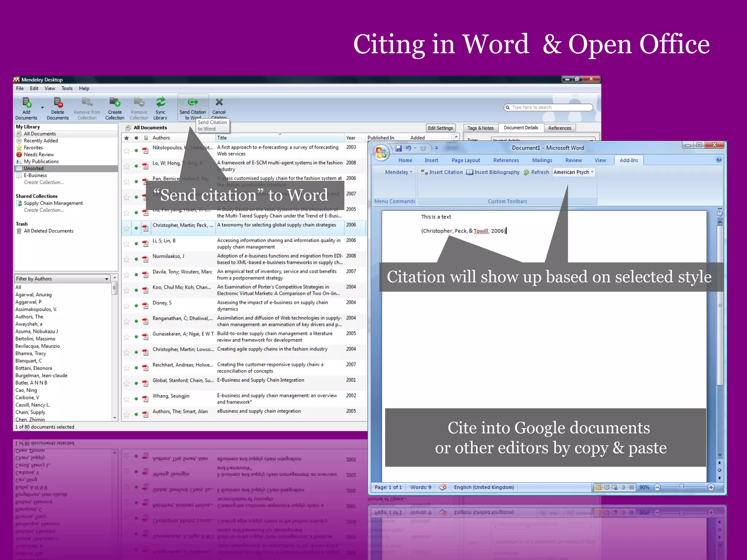747x560 pixels.
Task: Click Save icon in Word quick access toolbar
Action: [398, 148]
